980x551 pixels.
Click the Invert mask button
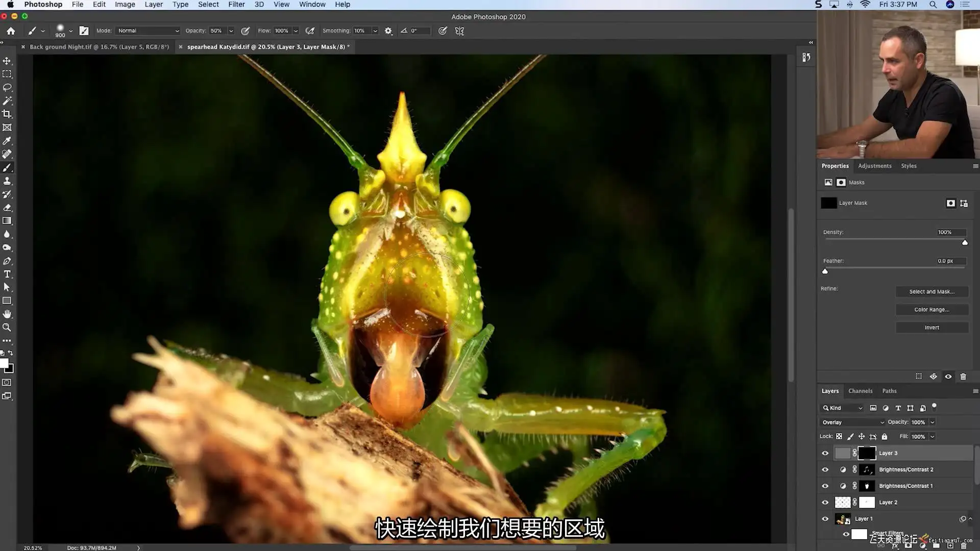[x=932, y=328]
